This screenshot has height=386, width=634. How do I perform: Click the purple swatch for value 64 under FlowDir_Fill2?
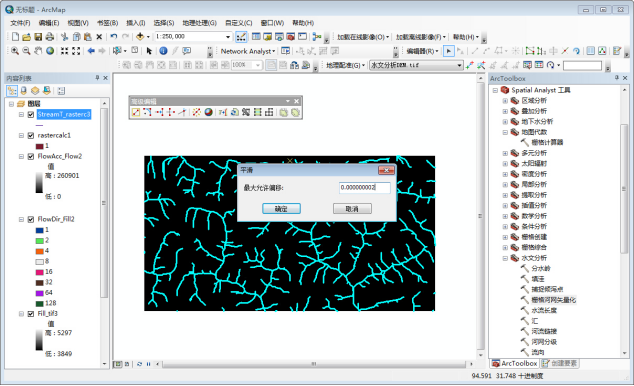pos(39,293)
